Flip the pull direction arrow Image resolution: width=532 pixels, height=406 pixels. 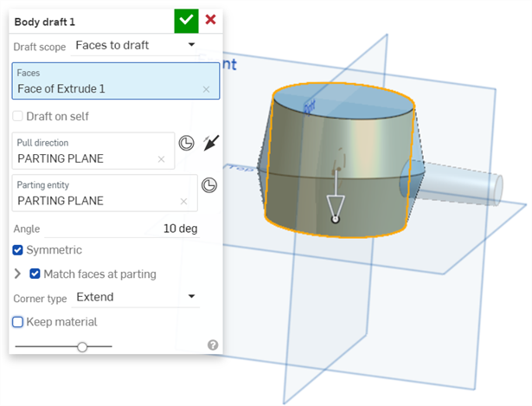click(210, 143)
